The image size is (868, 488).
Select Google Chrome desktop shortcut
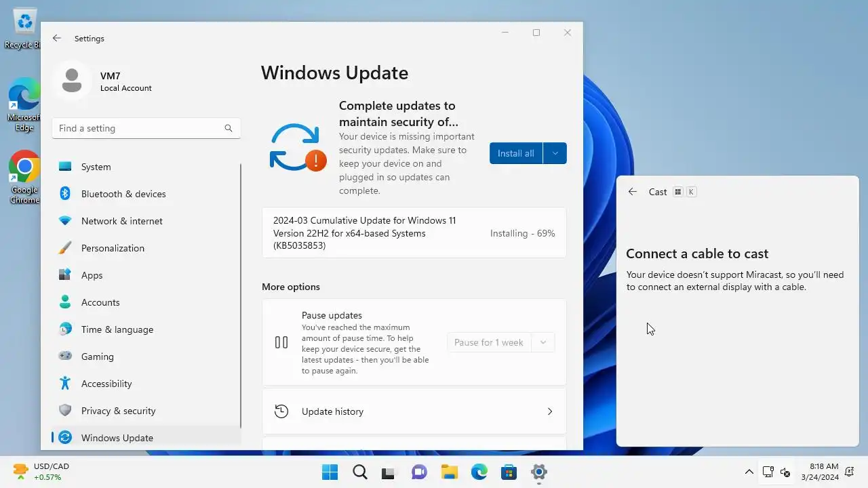click(24, 178)
